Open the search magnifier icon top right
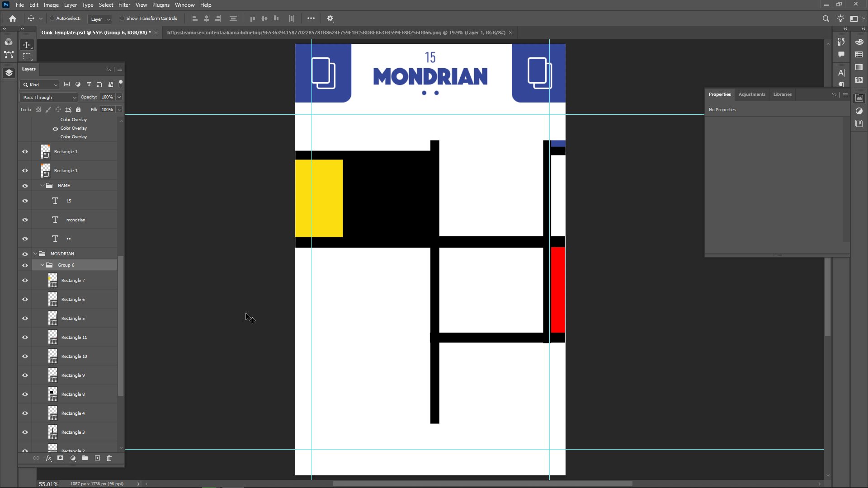Screen dimensions: 868x488 click(826, 19)
